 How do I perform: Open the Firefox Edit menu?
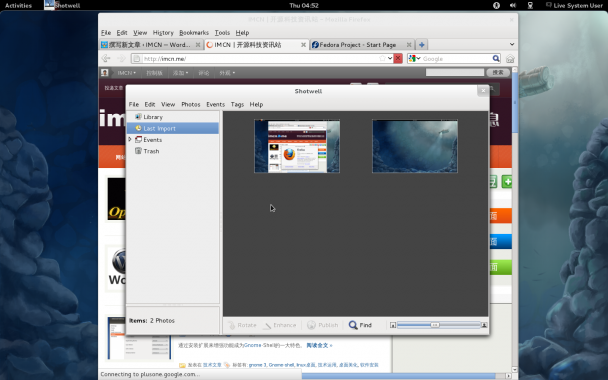point(122,33)
